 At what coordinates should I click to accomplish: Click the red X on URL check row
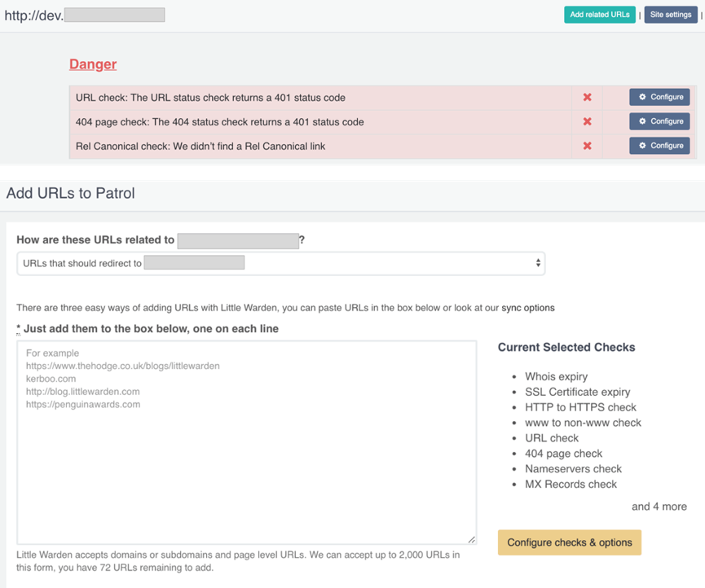587,98
